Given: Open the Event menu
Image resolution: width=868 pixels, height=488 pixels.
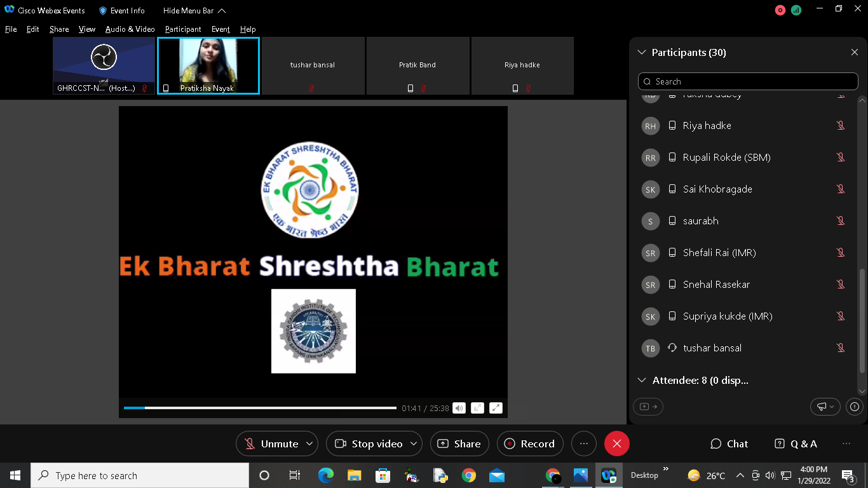Looking at the screenshot, I should pos(220,29).
